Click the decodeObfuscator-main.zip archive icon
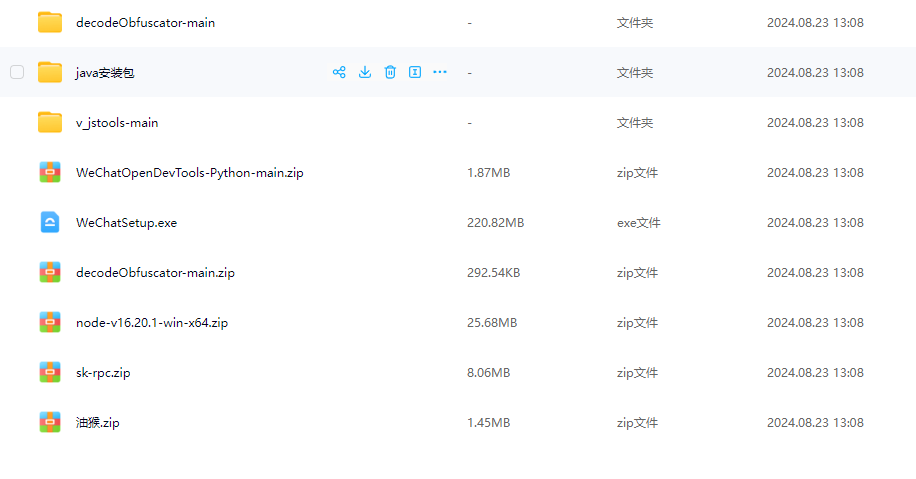Screen dimensions: 916x479 tap(50, 272)
